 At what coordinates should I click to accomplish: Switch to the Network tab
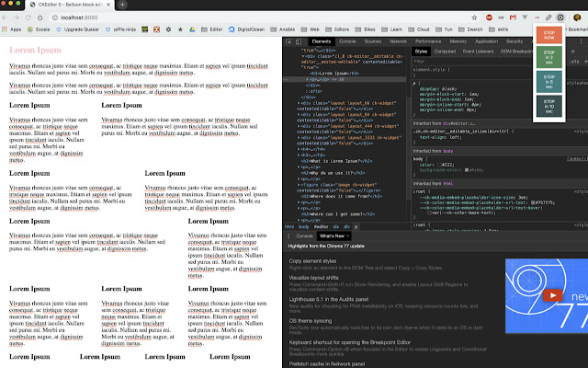(398, 41)
